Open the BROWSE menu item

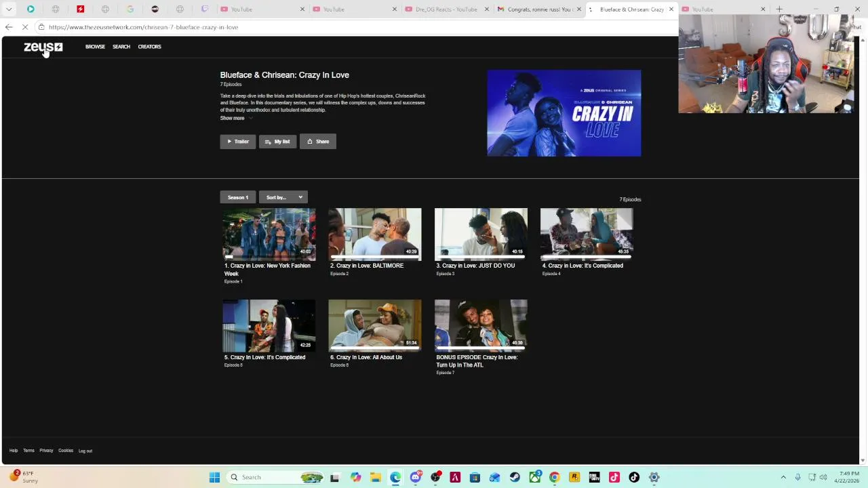pyautogui.click(x=95, y=47)
